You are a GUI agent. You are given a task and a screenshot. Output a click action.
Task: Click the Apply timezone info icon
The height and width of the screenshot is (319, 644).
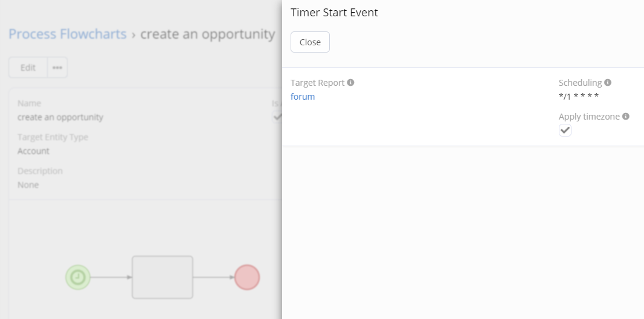626,117
